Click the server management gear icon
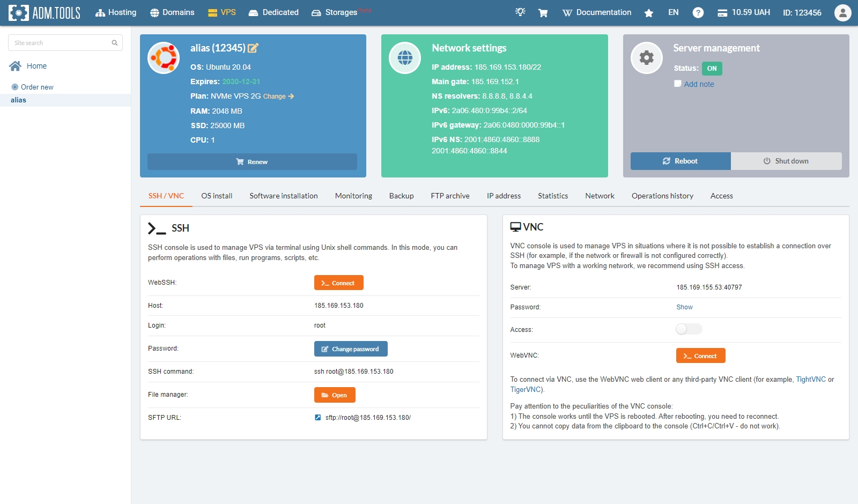The width and height of the screenshot is (858, 504). coord(647,58)
